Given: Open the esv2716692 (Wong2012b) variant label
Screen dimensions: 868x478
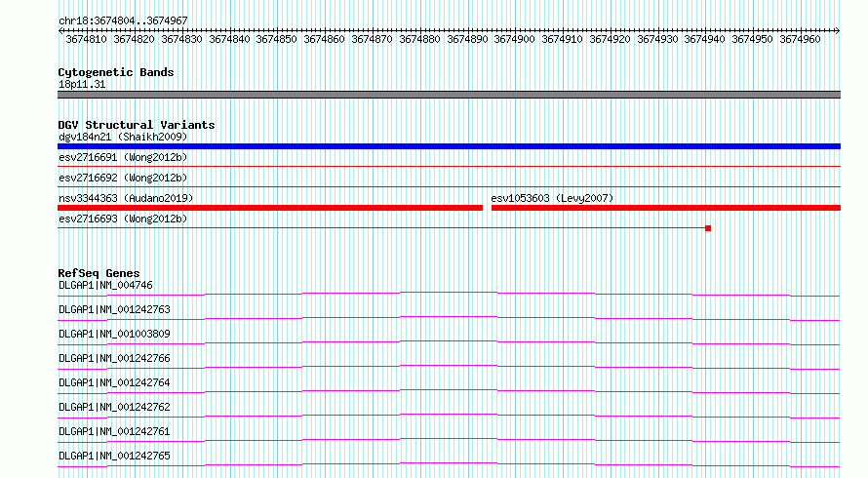Looking at the screenshot, I should pos(123,178).
